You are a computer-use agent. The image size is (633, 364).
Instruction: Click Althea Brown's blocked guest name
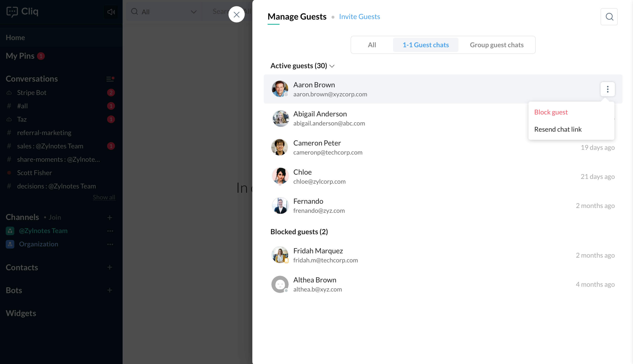tap(315, 280)
